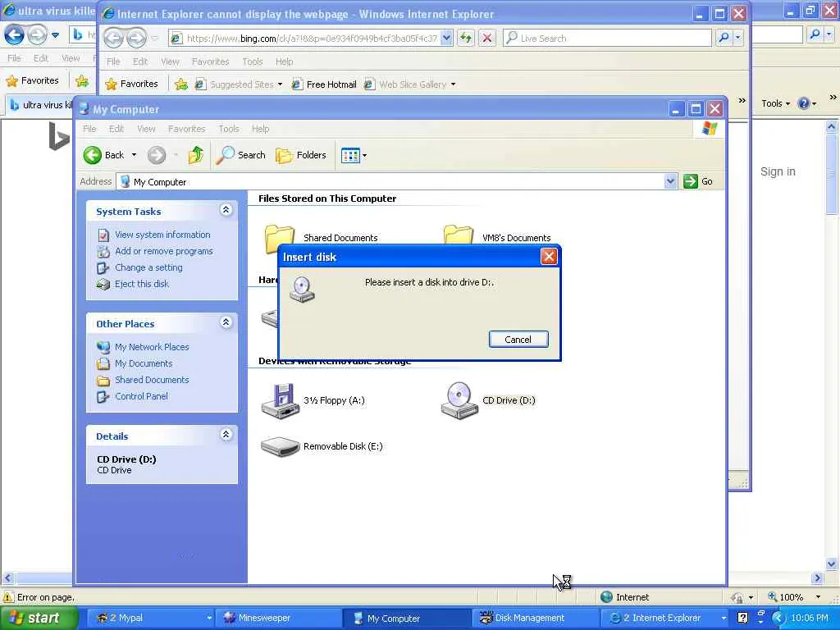Open Search in My Computer toolbar
Image resolution: width=840 pixels, height=630 pixels.
tap(240, 155)
